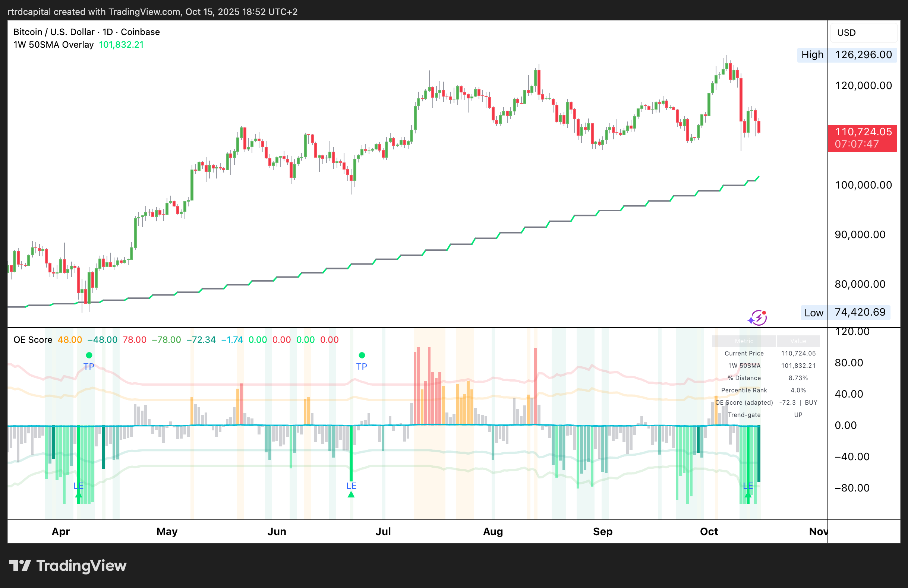Click the TradingView logo at bottom
This screenshot has height=588, width=908.
tap(67, 566)
